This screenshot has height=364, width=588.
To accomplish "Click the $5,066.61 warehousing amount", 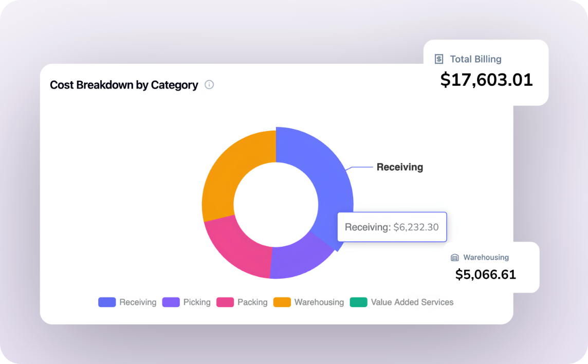I will pos(486,275).
